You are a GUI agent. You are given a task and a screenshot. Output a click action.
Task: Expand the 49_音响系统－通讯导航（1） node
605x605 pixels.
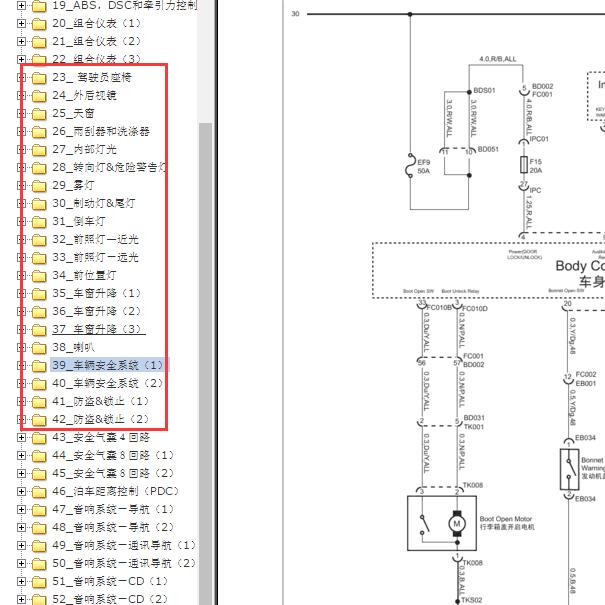tap(21, 545)
